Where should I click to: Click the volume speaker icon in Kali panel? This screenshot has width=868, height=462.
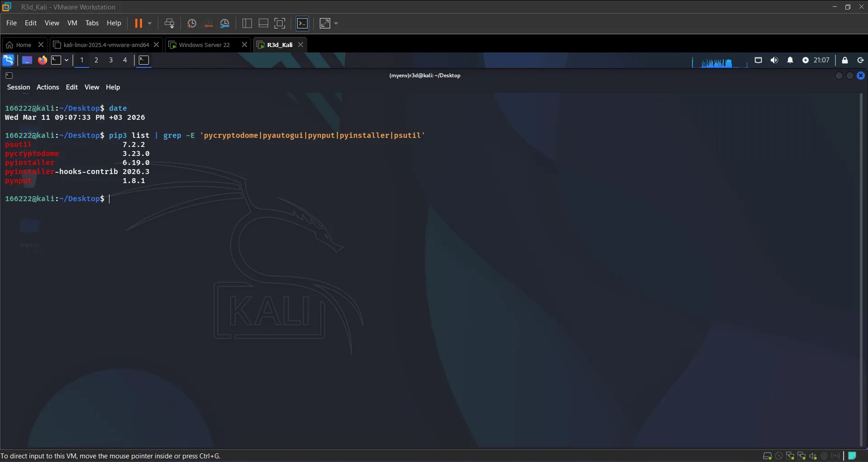pyautogui.click(x=774, y=60)
